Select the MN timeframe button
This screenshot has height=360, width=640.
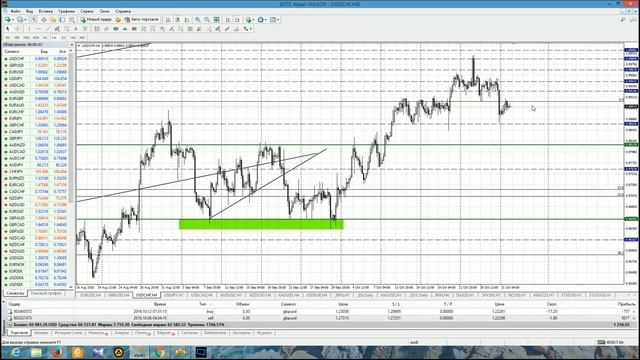pos(82,38)
